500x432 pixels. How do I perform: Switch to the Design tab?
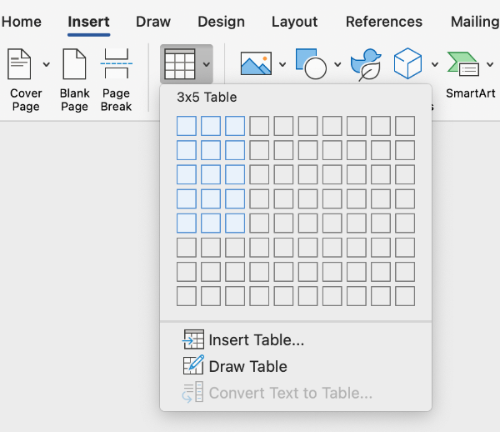coord(221,22)
